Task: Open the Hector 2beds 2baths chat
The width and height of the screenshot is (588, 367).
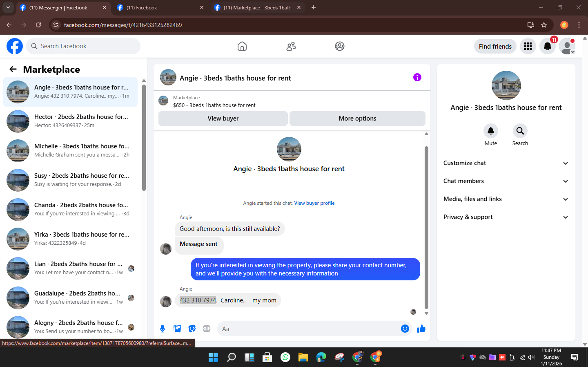Action: click(x=70, y=121)
